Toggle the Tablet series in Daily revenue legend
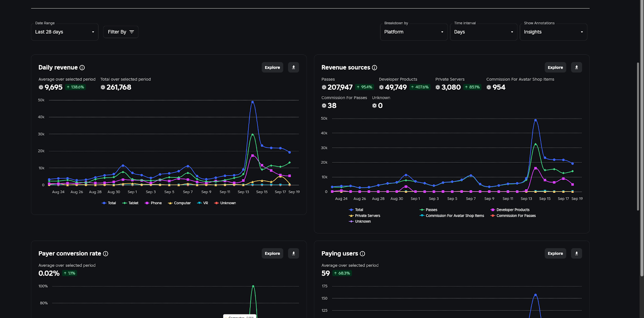 click(130, 203)
